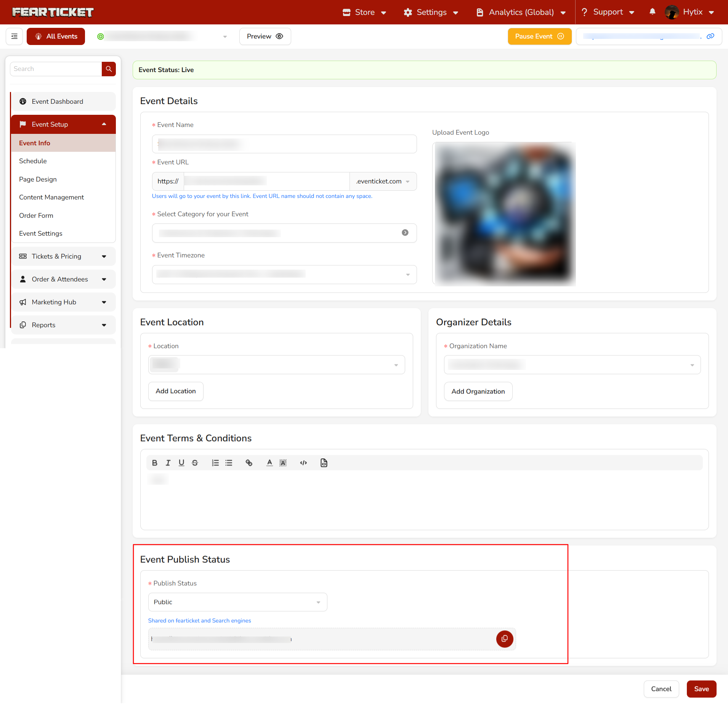Toggle event preview with eye button
The width and height of the screenshot is (728, 704).
click(x=265, y=36)
